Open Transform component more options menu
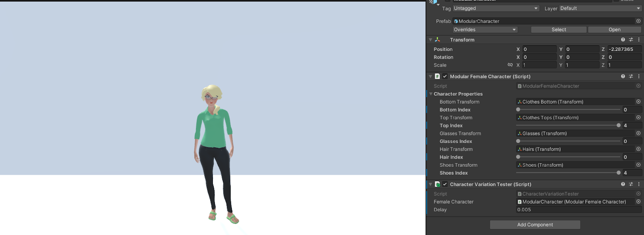This screenshot has height=235, width=644. pyautogui.click(x=639, y=40)
